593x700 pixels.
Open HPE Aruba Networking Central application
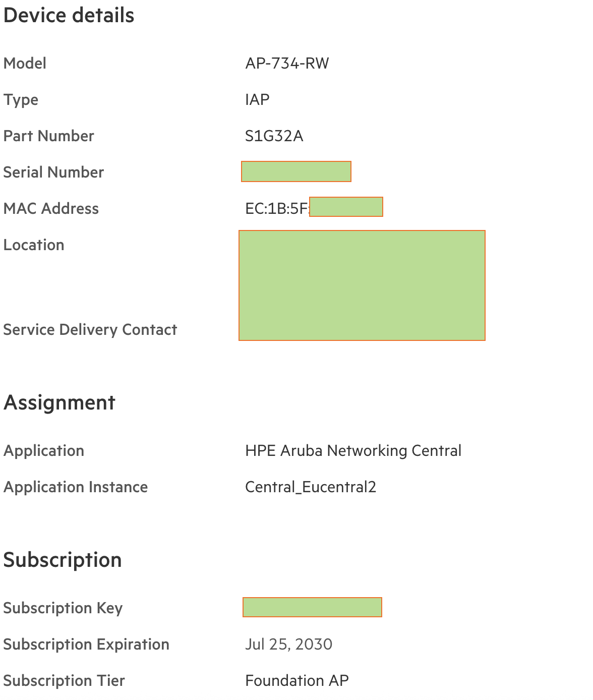(x=353, y=451)
